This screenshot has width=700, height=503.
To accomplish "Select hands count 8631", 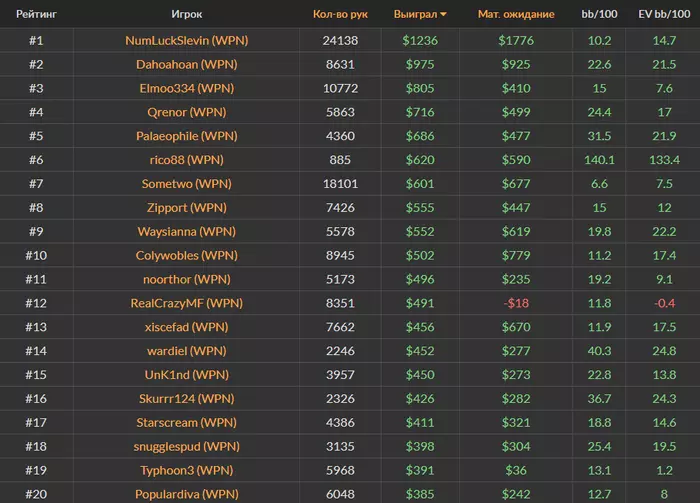I will tap(340, 64).
